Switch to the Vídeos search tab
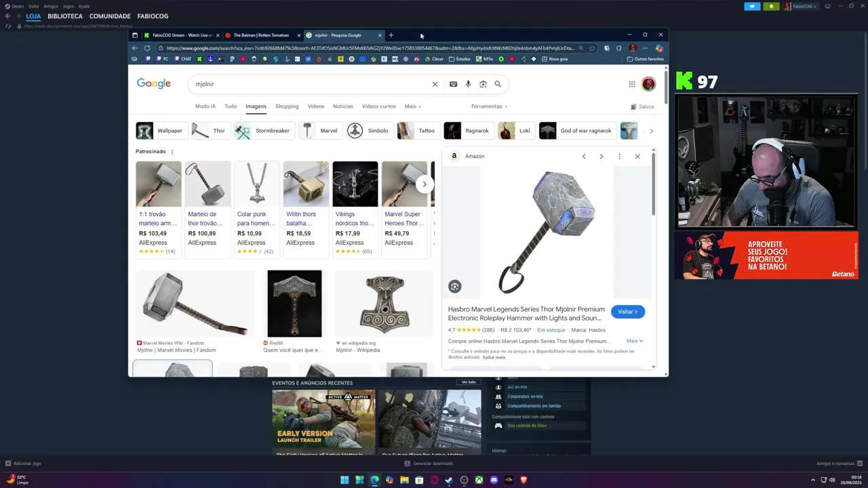The height and width of the screenshot is (488, 868). (316, 106)
